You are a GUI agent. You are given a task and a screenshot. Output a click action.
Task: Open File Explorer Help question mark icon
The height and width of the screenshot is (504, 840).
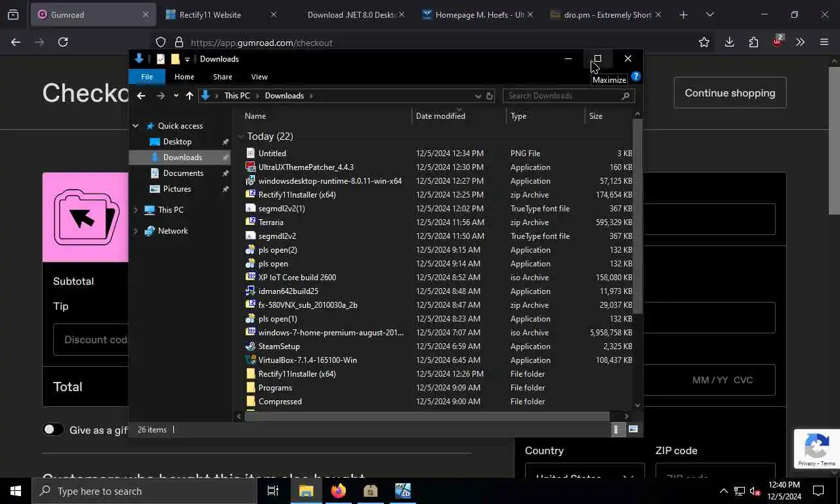click(635, 77)
